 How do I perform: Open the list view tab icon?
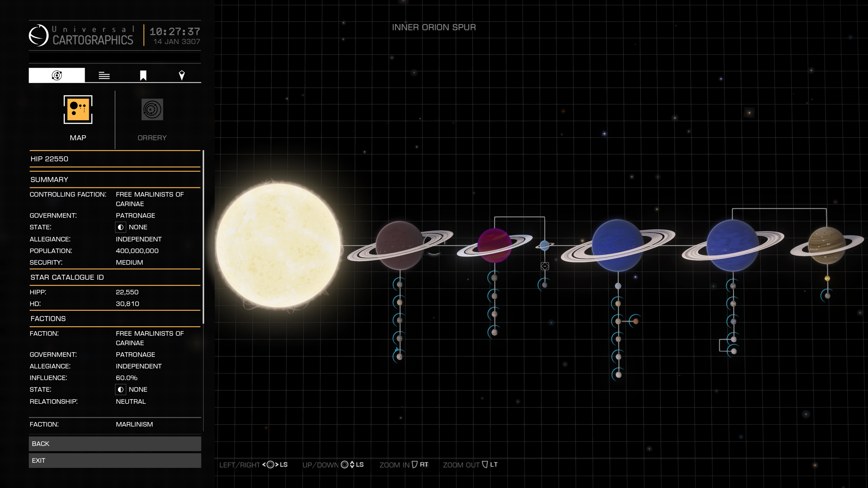point(104,75)
